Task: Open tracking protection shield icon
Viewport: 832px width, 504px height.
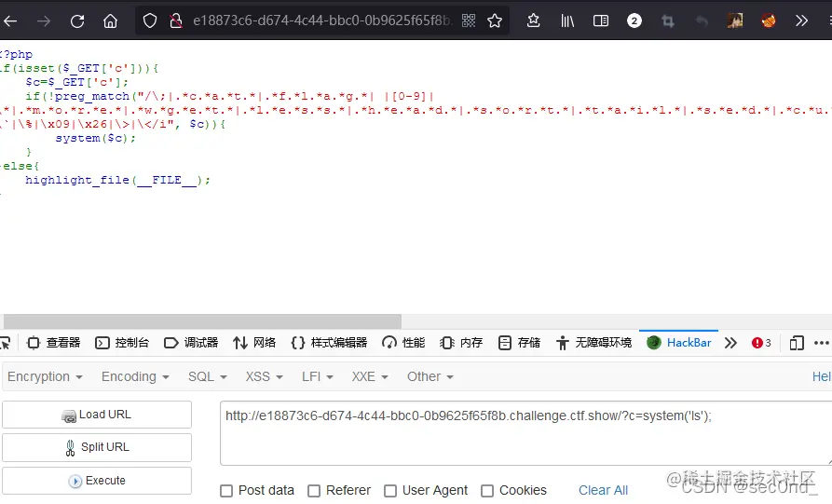Action: click(150, 21)
